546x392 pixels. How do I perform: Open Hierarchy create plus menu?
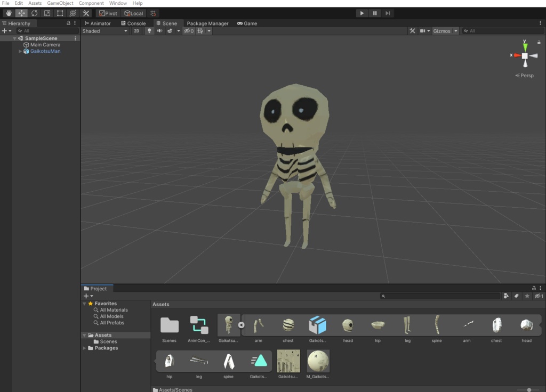(6, 31)
